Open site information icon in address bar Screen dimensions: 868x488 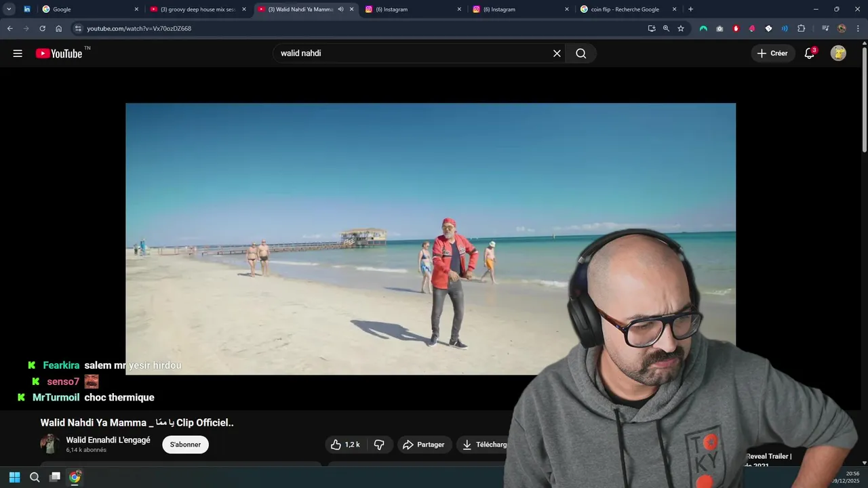pos(78,28)
